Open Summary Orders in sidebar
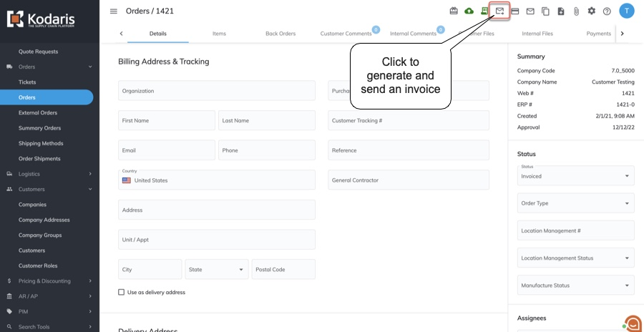Viewport: 644px width, 332px height. pos(39,128)
